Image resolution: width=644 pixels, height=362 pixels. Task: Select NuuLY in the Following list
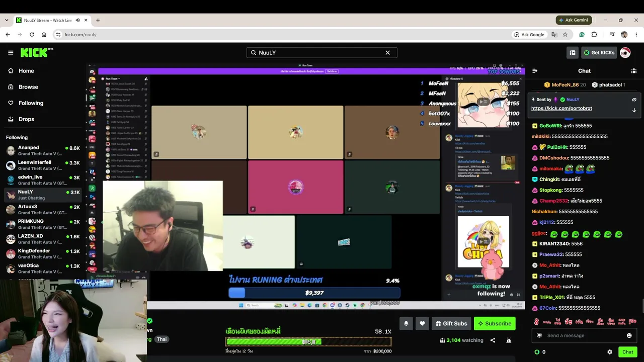click(43, 195)
